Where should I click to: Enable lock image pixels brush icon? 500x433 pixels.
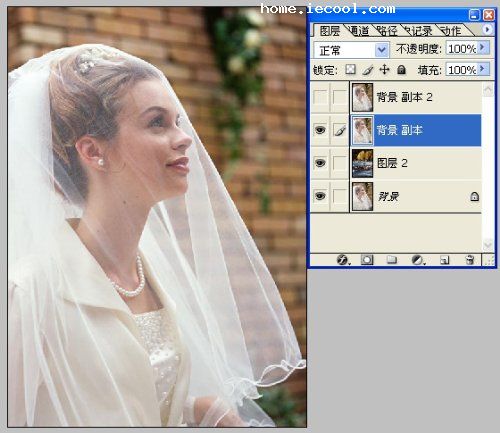pos(367,70)
